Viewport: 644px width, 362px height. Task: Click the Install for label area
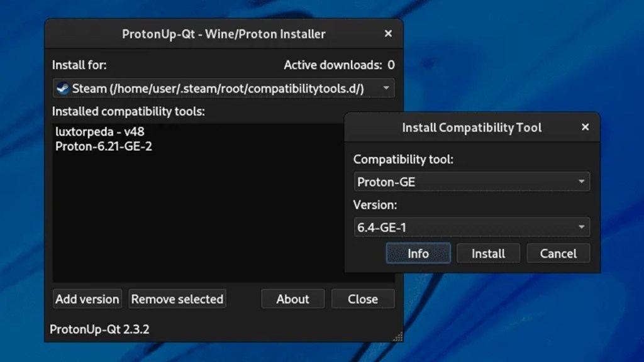coord(79,65)
